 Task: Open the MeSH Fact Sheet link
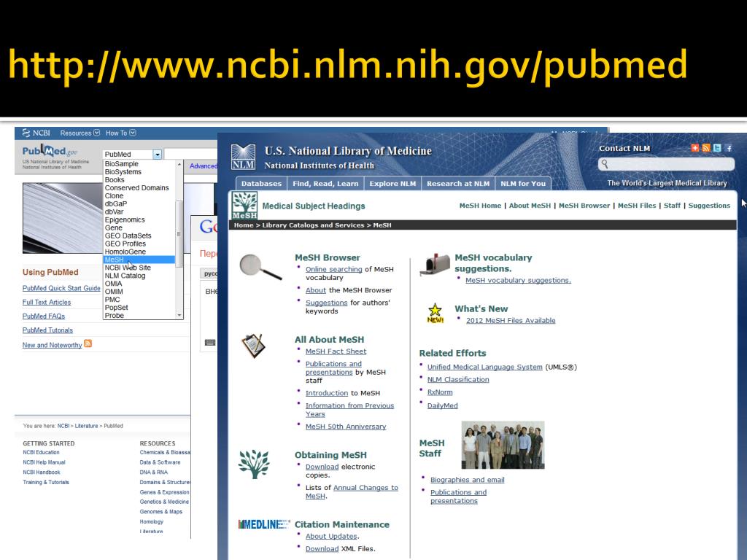tap(336, 351)
